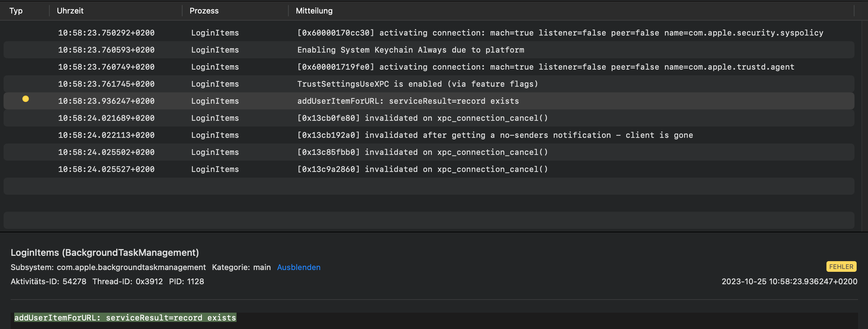Click the Mitteilung column header
The height and width of the screenshot is (329, 868).
pyautogui.click(x=314, y=11)
